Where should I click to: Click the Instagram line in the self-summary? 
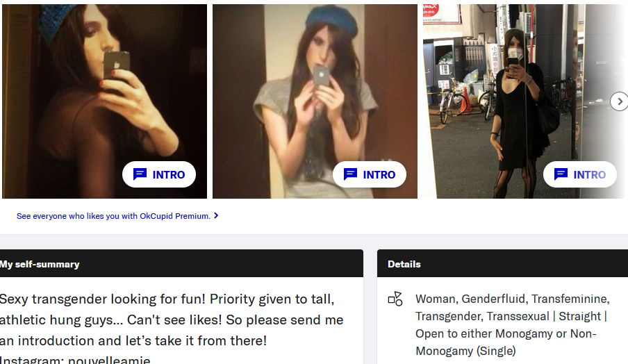[75, 360]
